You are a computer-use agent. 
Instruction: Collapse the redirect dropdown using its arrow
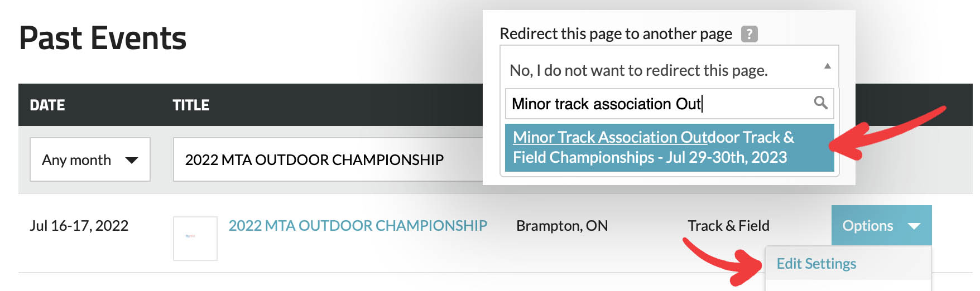tap(827, 66)
